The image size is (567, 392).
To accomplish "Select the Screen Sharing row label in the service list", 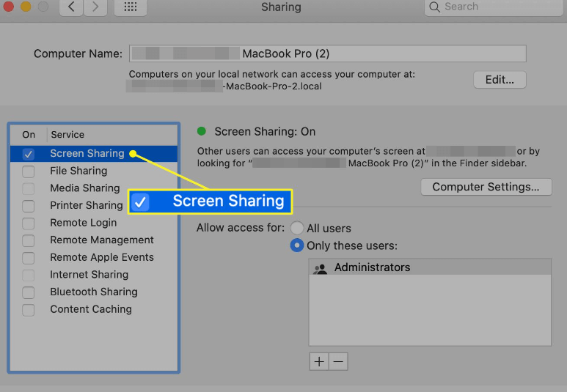I will [87, 154].
